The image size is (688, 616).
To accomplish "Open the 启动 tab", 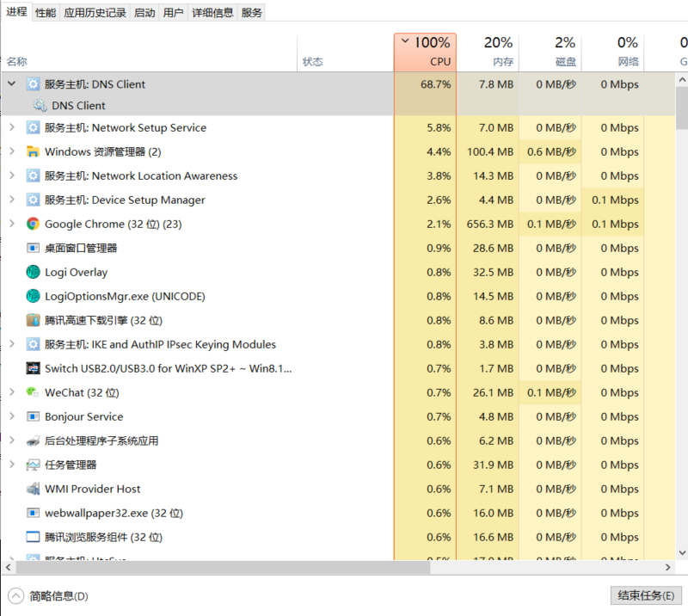I will 144,13.
